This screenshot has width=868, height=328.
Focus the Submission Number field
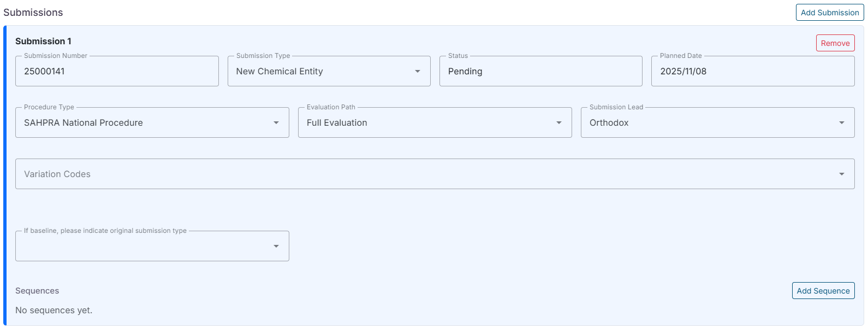pyautogui.click(x=117, y=72)
